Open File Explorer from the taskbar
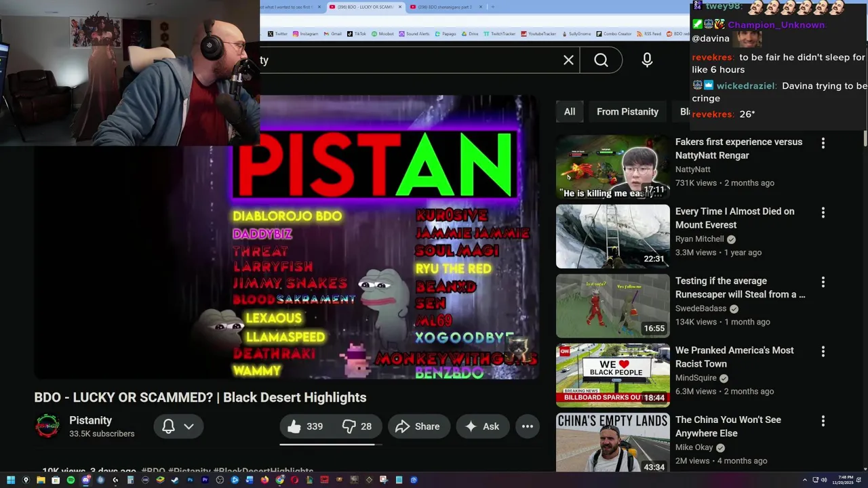This screenshot has width=868, height=488. (x=41, y=480)
